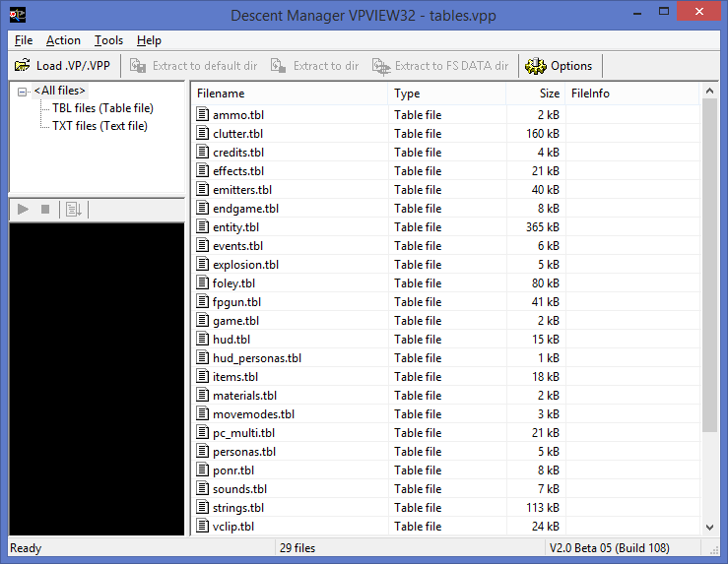Click the file icon of entity.tbl

coord(202,226)
